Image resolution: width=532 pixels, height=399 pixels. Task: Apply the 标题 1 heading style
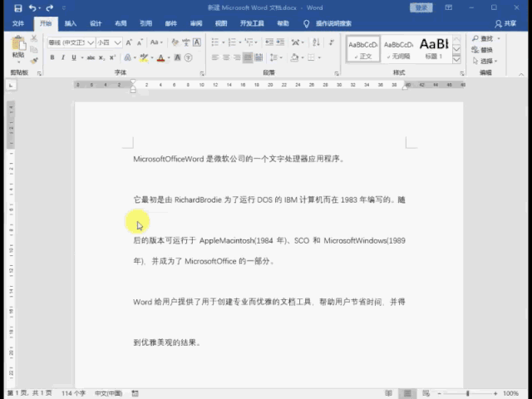coord(434,49)
